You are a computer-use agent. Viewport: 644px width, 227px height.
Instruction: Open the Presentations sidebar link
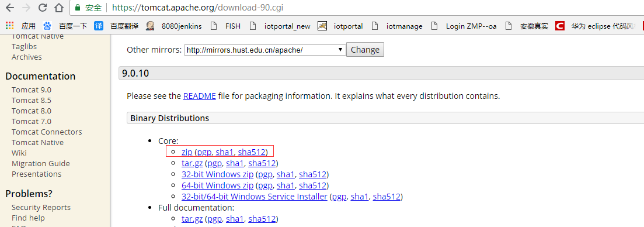(37, 174)
